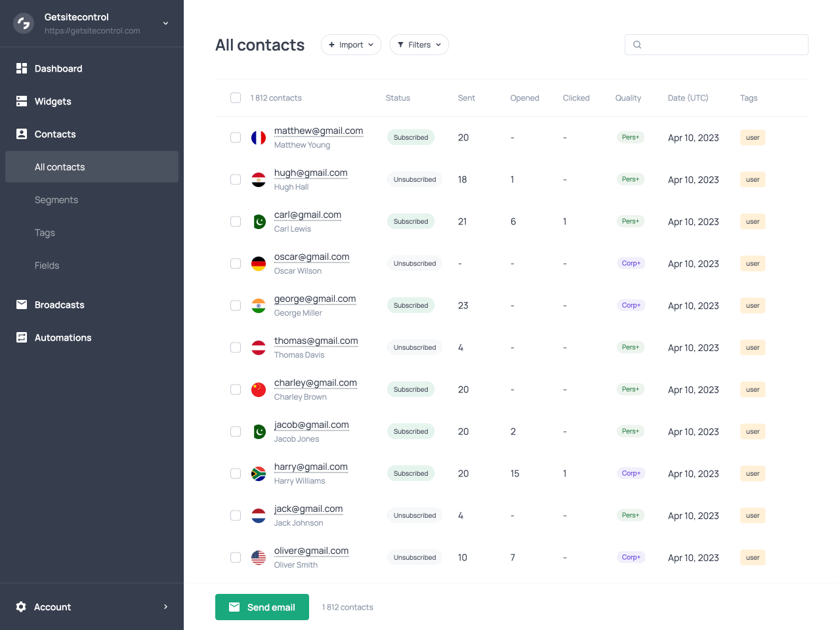Click the Getsitecontrol logo icon
840x630 pixels.
[24, 24]
